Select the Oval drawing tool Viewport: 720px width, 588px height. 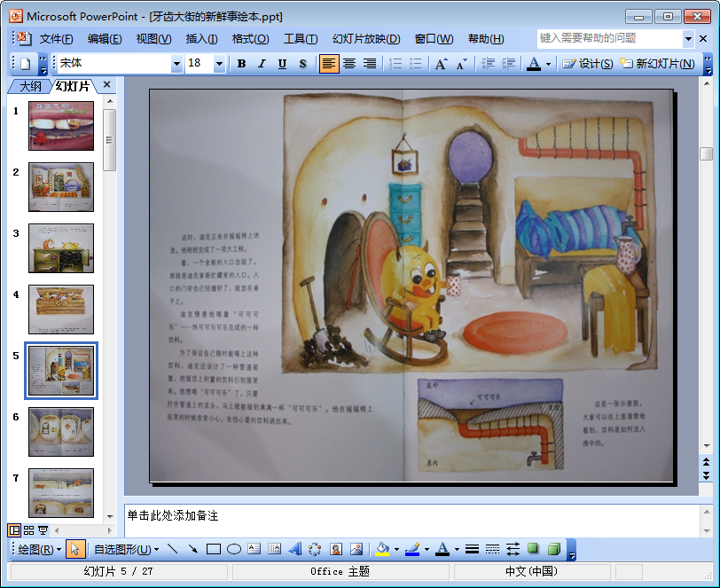pyautogui.click(x=234, y=549)
